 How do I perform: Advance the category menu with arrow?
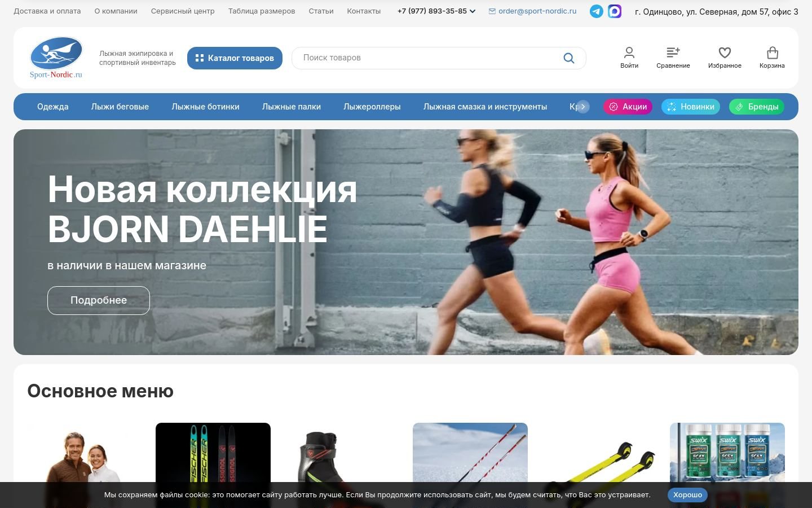[x=583, y=107]
